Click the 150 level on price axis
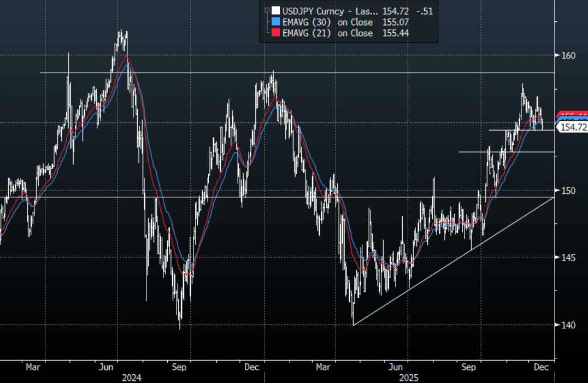This screenshot has width=588, height=383. [x=569, y=190]
